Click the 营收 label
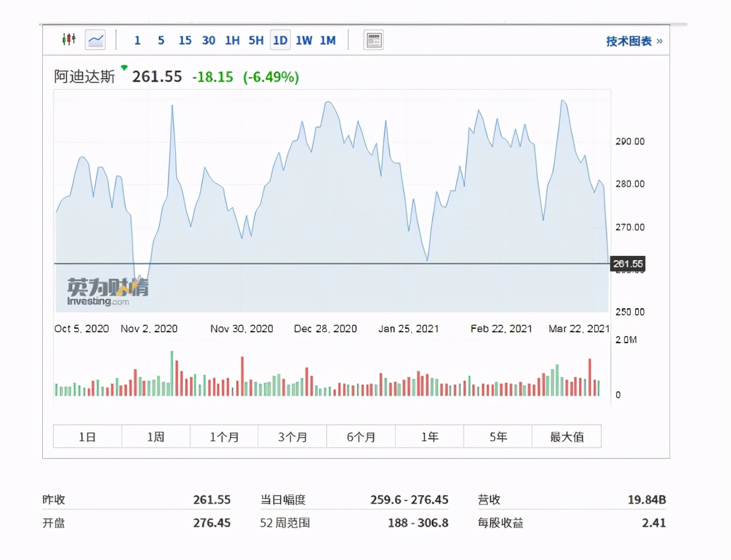 [489, 500]
